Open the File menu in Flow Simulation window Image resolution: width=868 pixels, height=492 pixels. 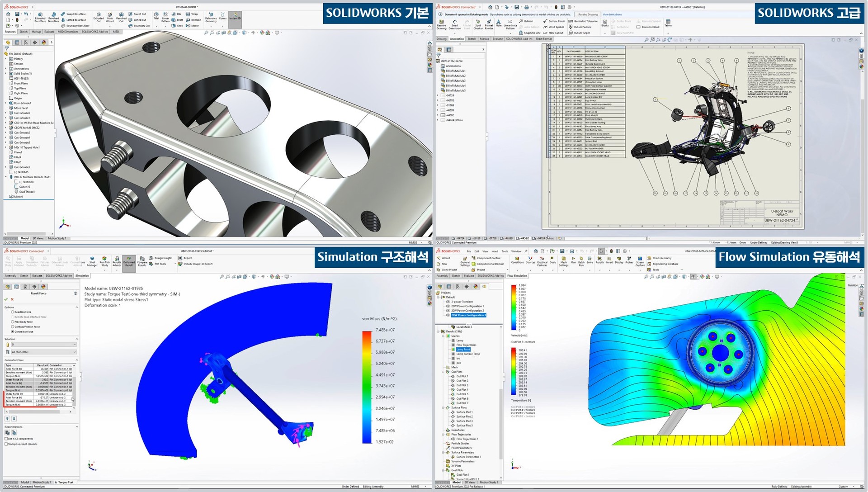coord(469,251)
